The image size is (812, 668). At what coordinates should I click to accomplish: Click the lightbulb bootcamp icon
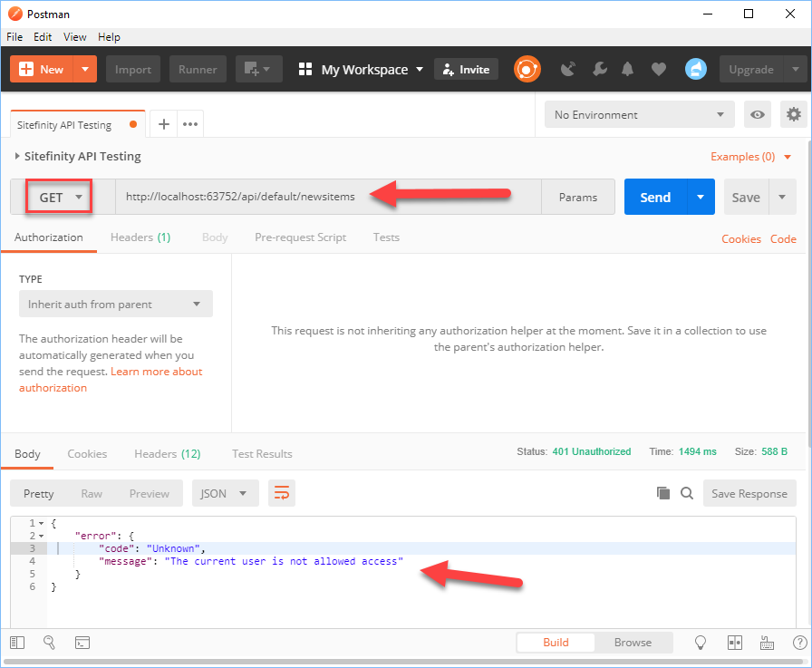coord(701,643)
